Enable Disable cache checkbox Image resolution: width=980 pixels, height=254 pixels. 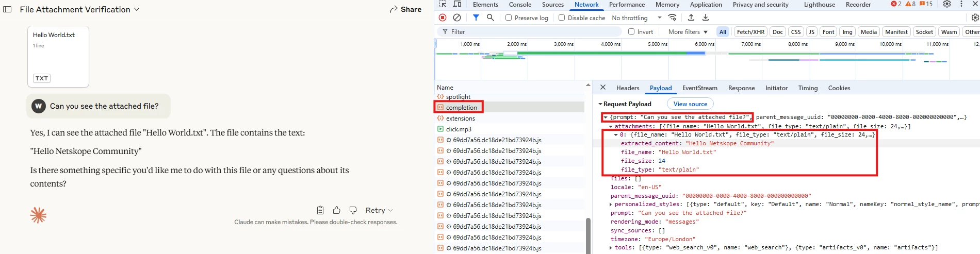click(562, 18)
